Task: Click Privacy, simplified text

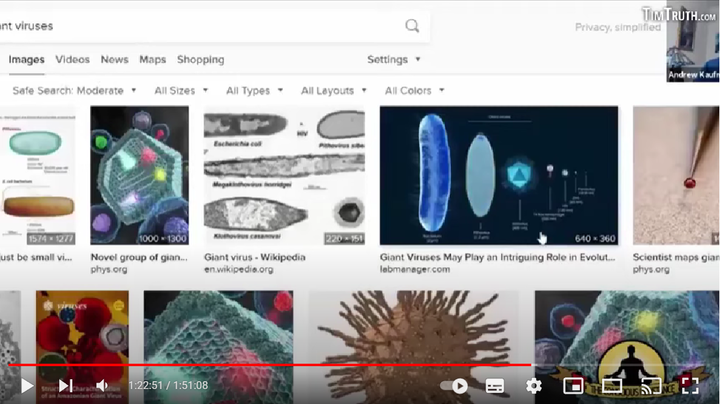Action: 618,27
